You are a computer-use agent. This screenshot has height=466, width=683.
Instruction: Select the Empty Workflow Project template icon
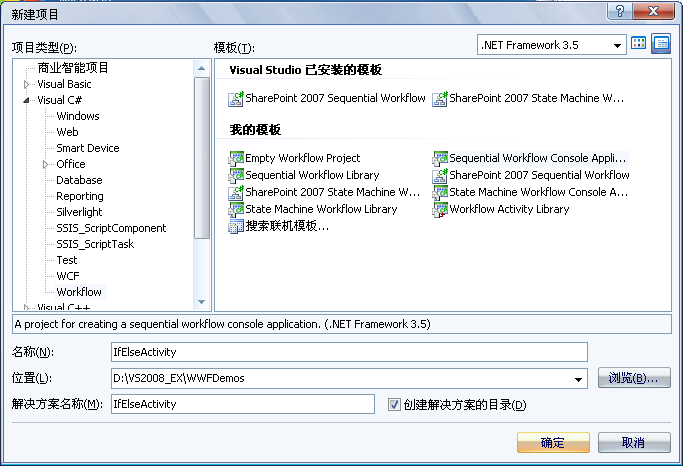(x=236, y=159)
